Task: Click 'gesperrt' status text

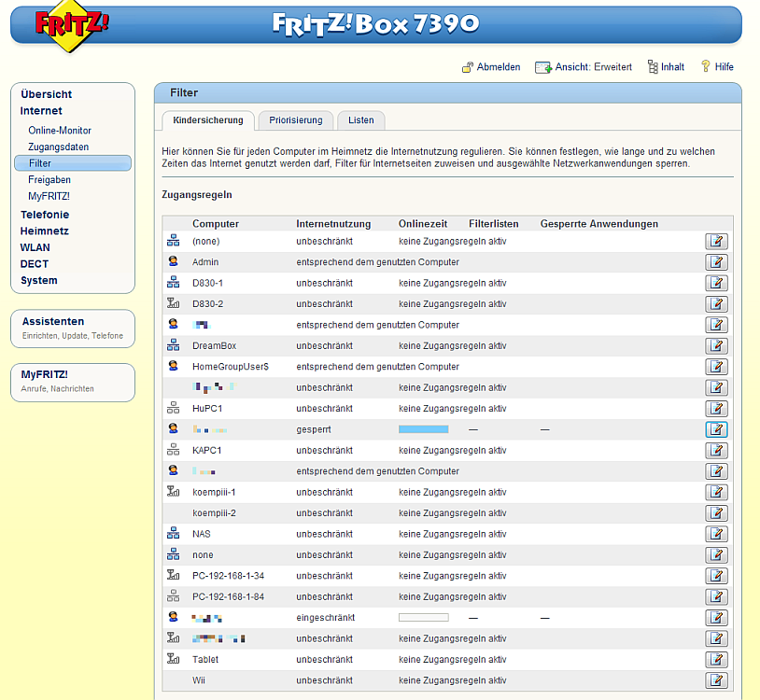Action: click(x=314, y=429)
